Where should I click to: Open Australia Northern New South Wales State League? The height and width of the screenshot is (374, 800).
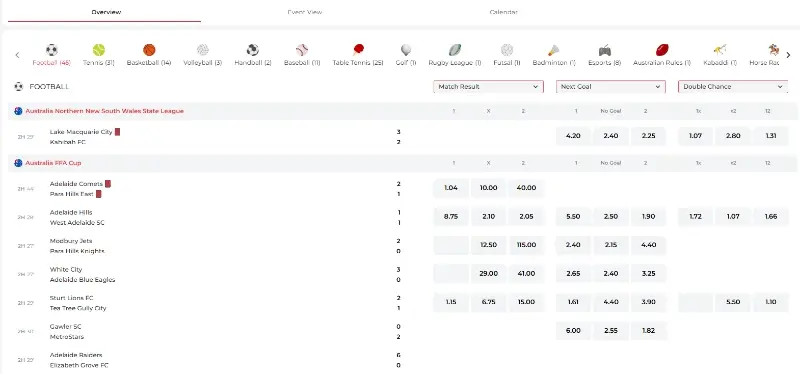[x=105, y=111]
